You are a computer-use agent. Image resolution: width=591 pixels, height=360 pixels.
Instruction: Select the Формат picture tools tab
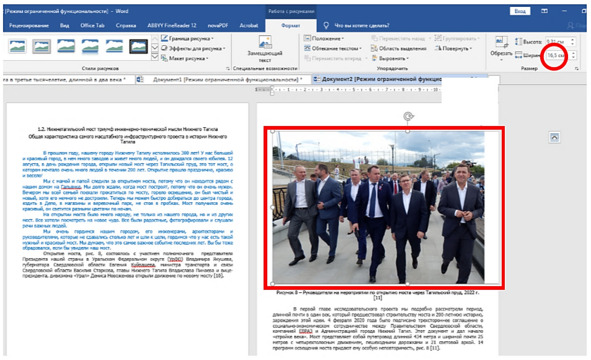[291, 26]
